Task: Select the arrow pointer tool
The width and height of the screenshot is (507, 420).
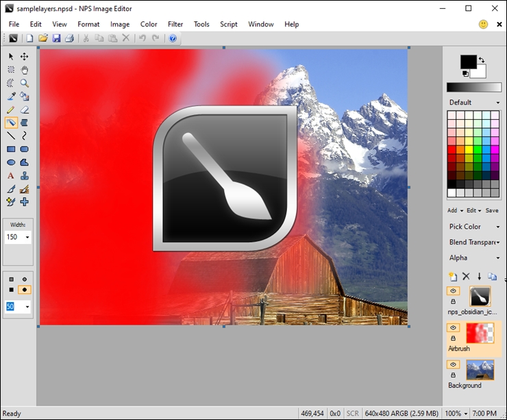Action: point(11,57)
